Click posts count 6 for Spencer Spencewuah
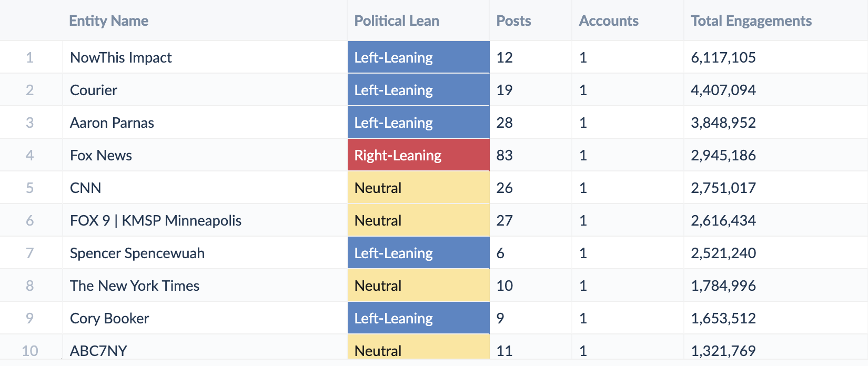Image resolution: width=868 pixels, height=366 pixels. [500, 253]
